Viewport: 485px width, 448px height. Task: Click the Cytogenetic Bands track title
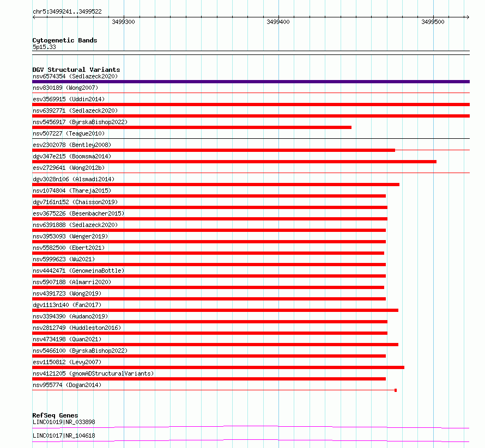click(65, 40)
